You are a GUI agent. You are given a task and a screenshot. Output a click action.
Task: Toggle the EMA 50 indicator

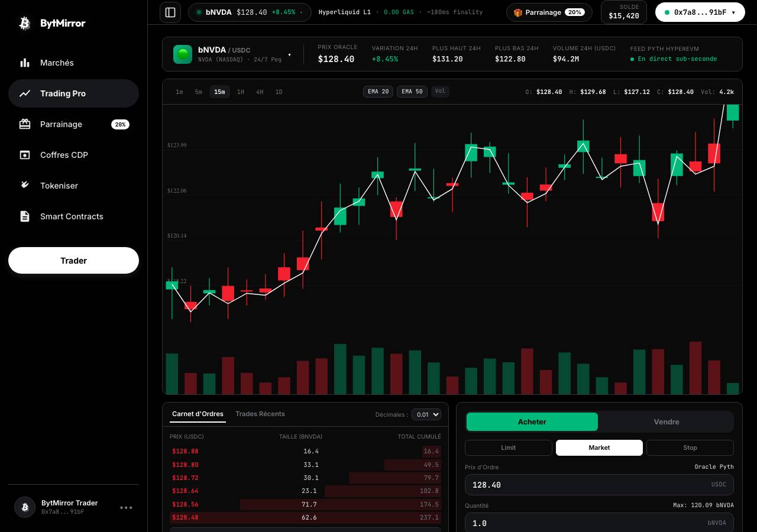coord(412,92)
